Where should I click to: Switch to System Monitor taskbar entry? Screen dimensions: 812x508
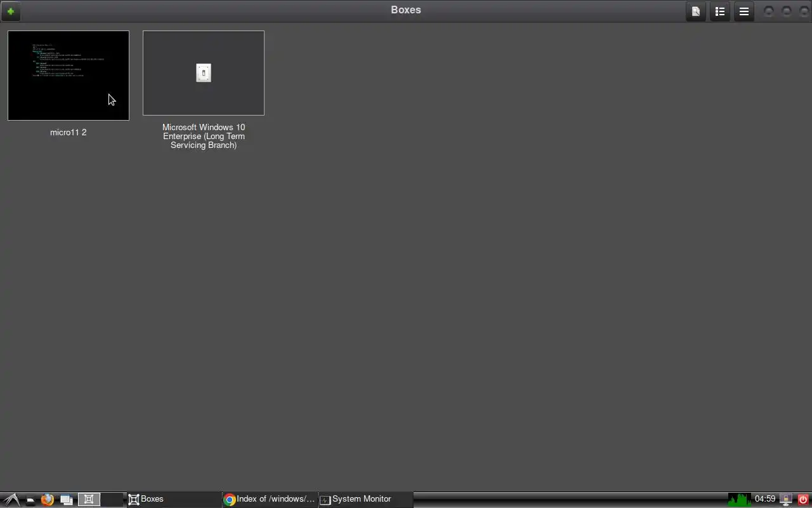(365, 499)
